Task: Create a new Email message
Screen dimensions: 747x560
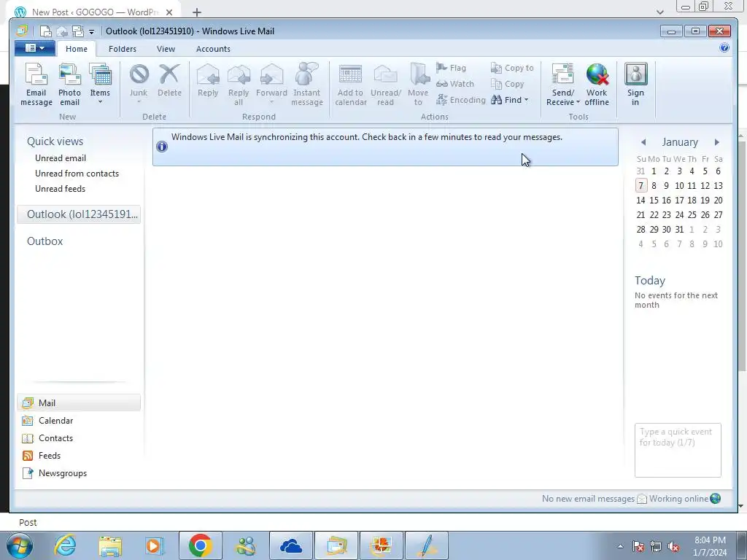Action: click(x=36, y=85)
